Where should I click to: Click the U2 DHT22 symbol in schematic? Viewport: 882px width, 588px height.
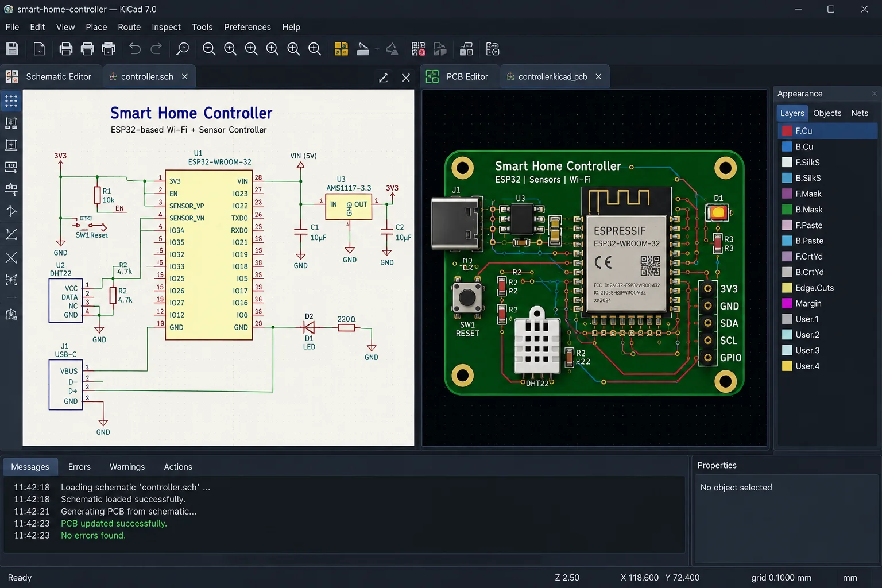coord(65,300)
